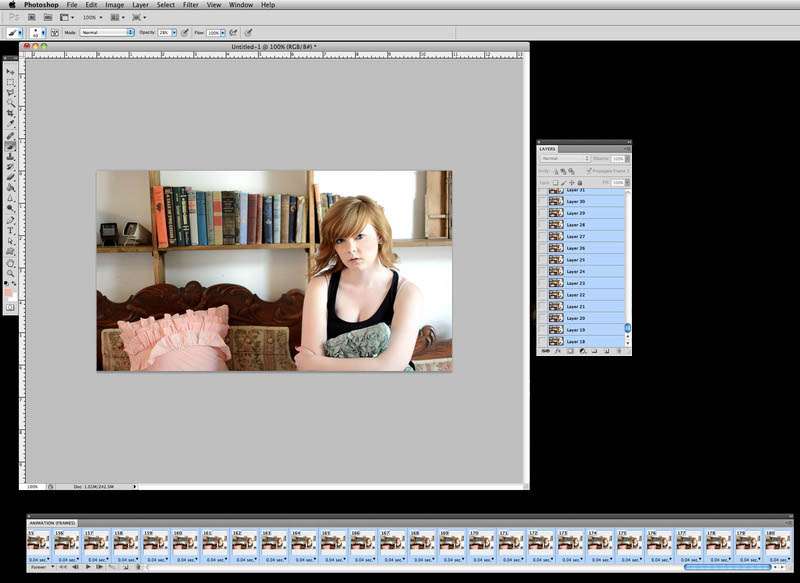800x583 pixels.
Task: Toggle visibility of Layer 18
Action: pos(542,342)
